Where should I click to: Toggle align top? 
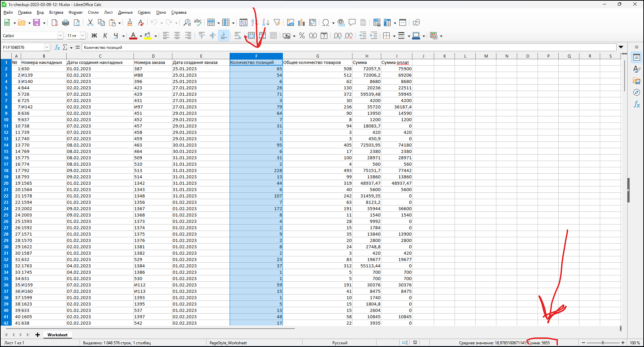(x=202, y=36)
